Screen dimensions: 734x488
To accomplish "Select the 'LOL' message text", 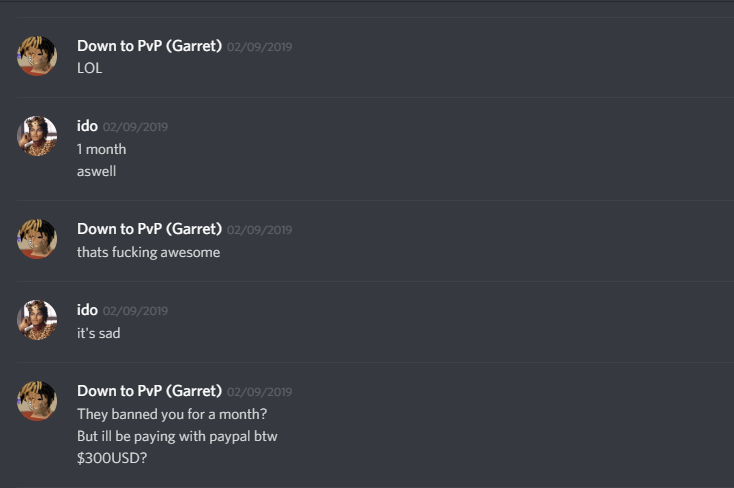I will [89, 68].
